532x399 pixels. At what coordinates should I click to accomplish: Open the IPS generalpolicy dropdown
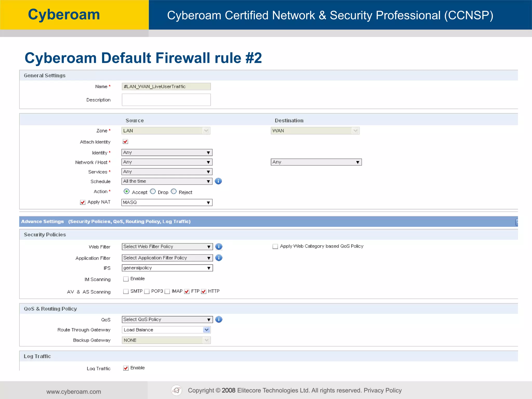point(167,268)
